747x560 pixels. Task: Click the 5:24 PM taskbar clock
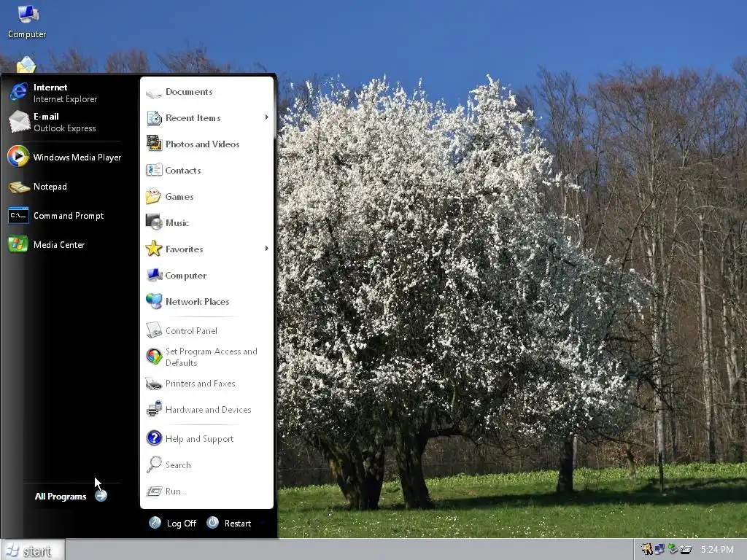(x=717, y=550)
